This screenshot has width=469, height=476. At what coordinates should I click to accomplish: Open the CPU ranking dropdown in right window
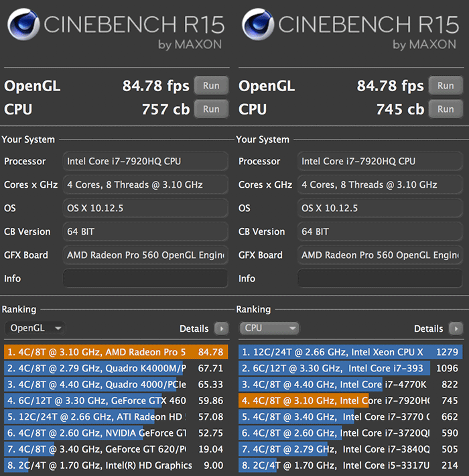coord(269,328)
